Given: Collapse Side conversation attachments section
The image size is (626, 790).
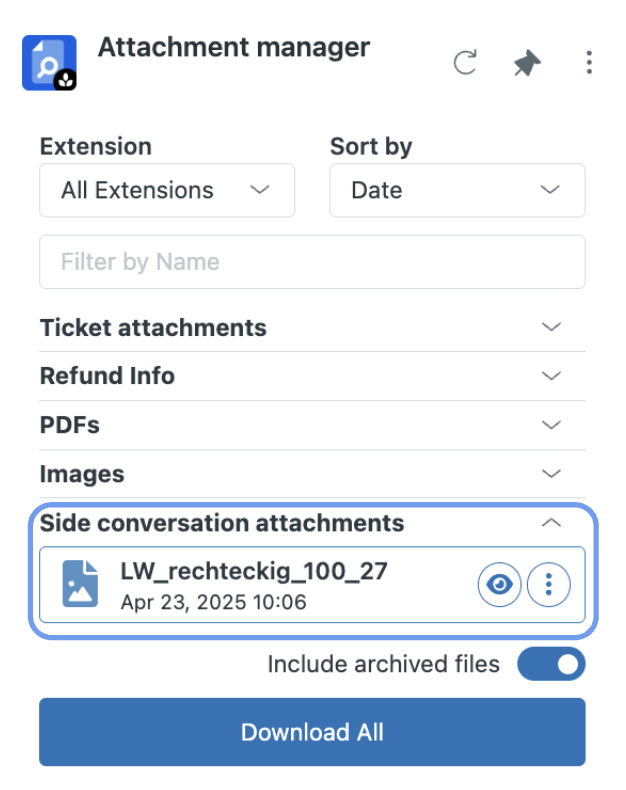Looking at the screenshot, I should pyautogui.click(x=312, y=523).
